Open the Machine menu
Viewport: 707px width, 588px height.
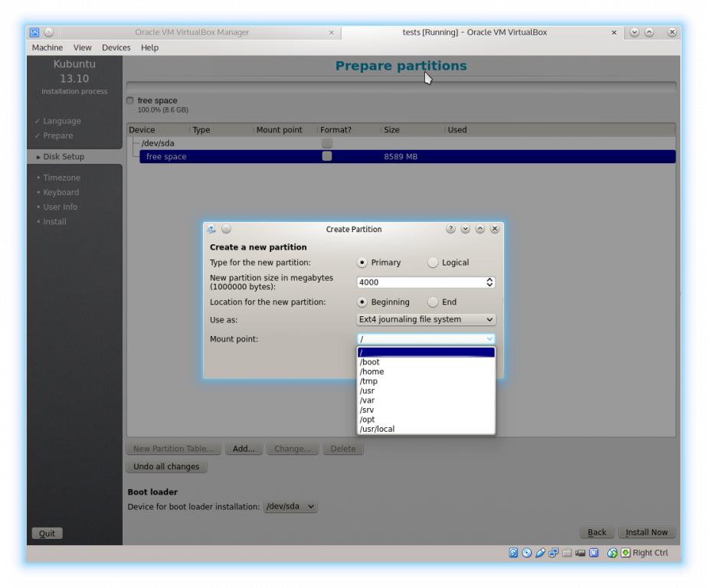pos(47,47)
